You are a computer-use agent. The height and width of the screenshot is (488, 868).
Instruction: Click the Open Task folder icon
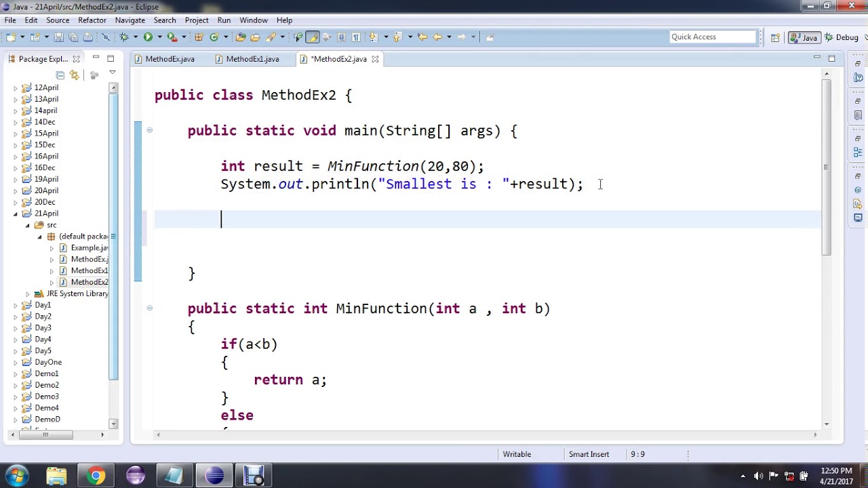pyautogui.click(x=255, y=37)
